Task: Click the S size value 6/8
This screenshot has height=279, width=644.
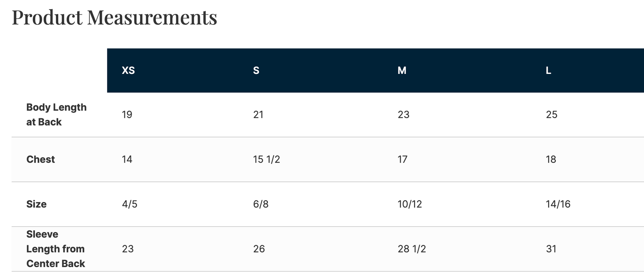Action: coord(261,204)
